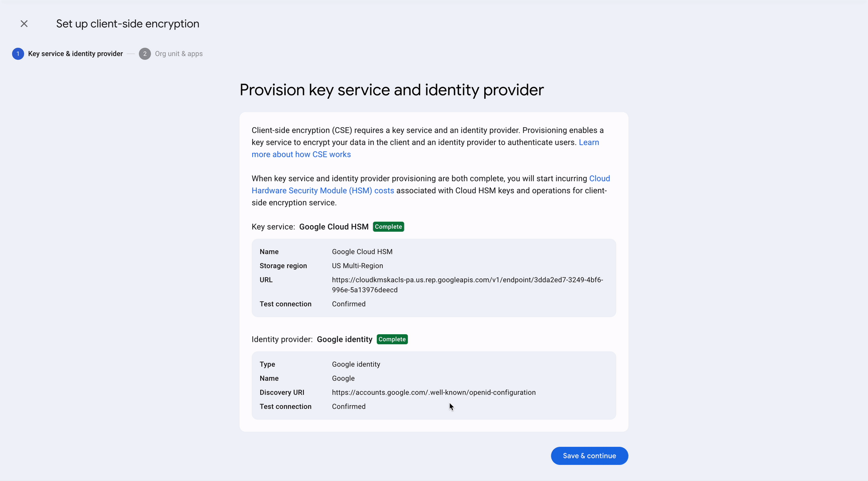868x481 pixels.
Task: Open Key service & identity provider step
Action: [x=75, y=54]
